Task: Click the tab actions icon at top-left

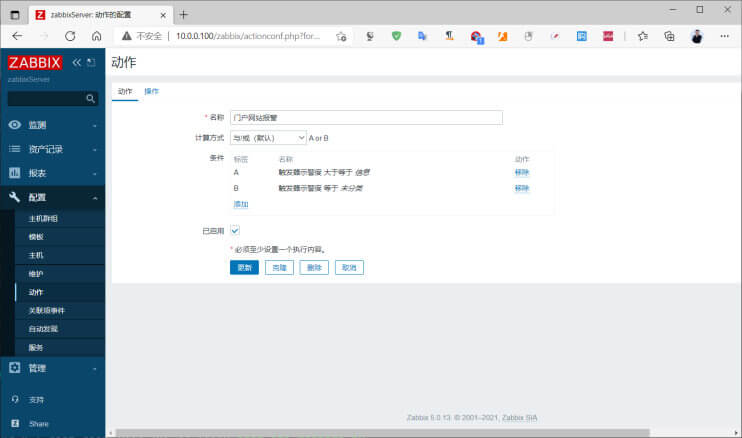Action: click(x=15, y=15)
